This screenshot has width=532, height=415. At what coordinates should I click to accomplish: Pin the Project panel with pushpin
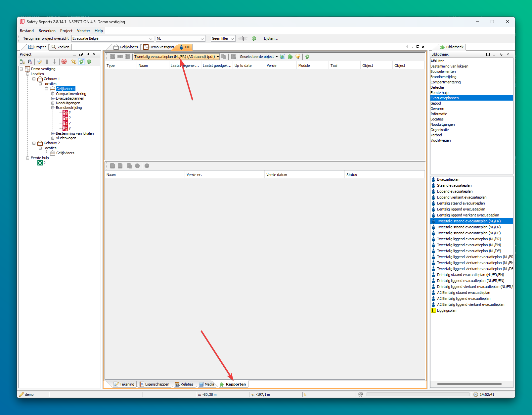(88, 54)
